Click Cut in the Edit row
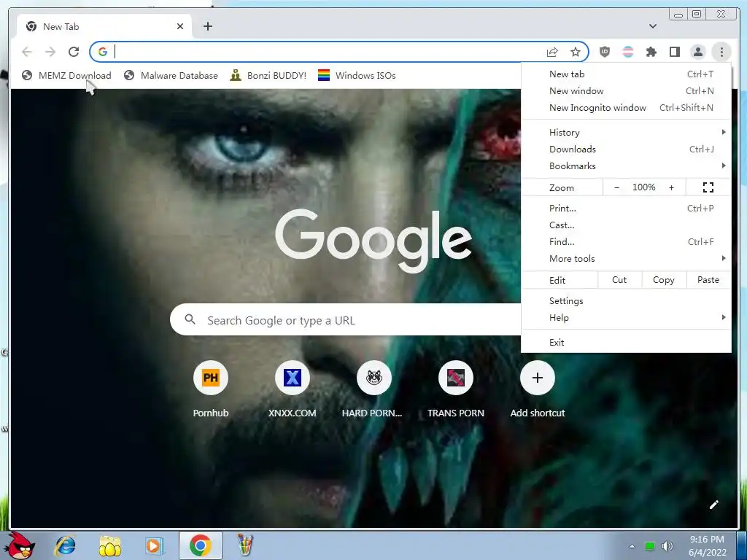The width and height of the screenshot is (747, 560). tap(619, 280)
